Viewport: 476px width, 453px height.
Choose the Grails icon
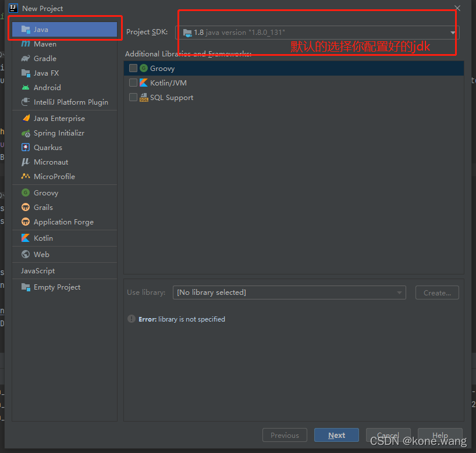26,207
